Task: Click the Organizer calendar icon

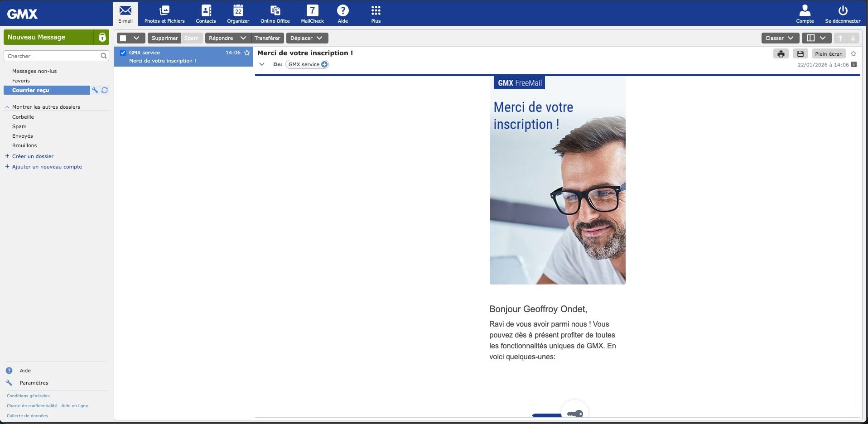Action: click(x=238, y=11)
